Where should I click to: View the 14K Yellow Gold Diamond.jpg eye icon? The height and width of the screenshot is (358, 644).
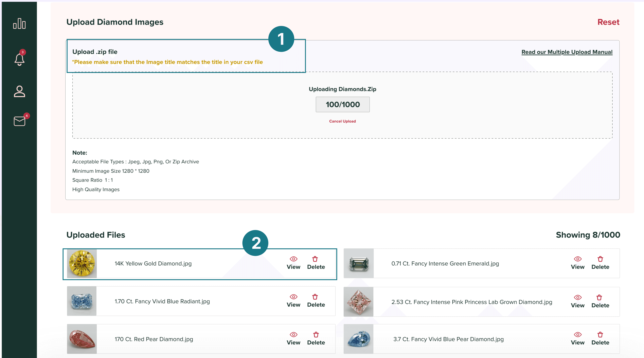click(293, 259)
